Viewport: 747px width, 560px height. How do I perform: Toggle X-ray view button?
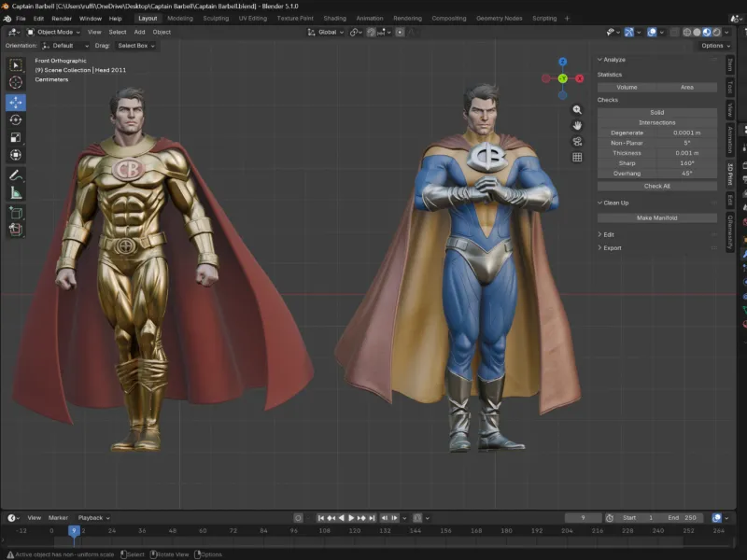(673, 33)
